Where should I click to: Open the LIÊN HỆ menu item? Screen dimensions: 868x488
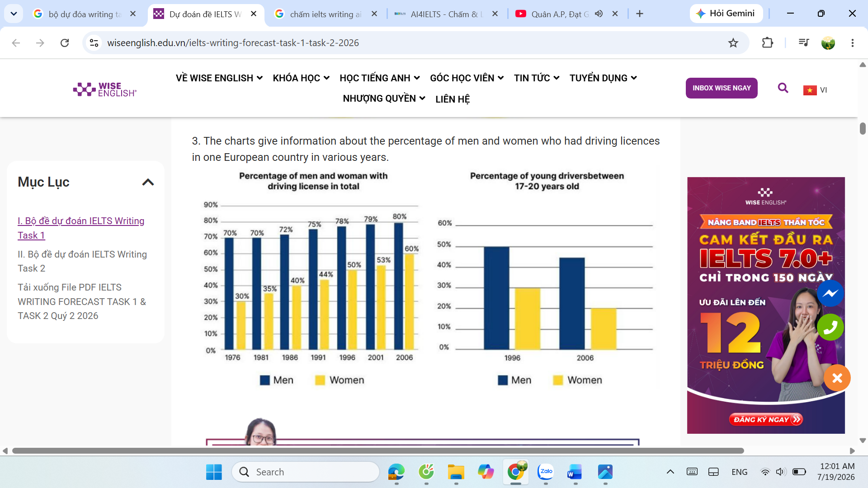pos(453,99)
